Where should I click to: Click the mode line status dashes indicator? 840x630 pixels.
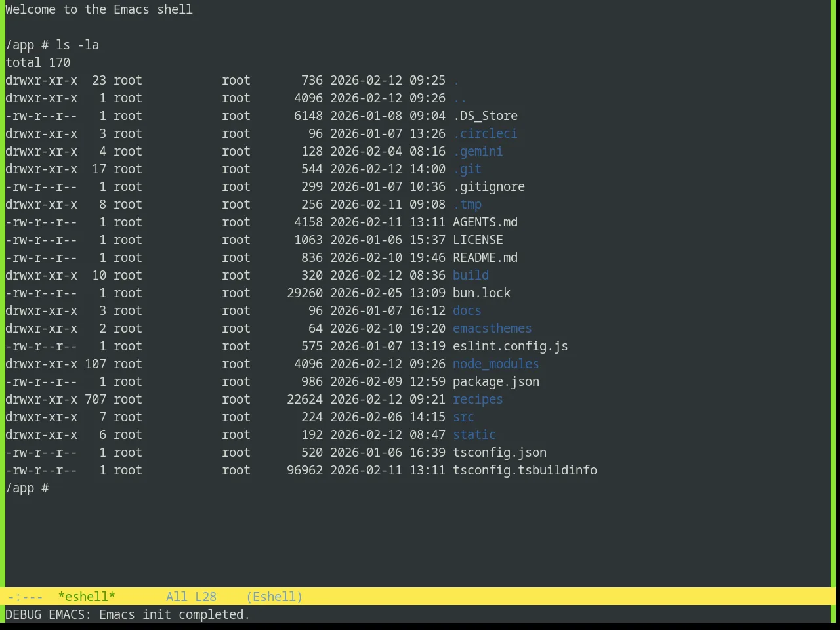(x=25, y=597)
